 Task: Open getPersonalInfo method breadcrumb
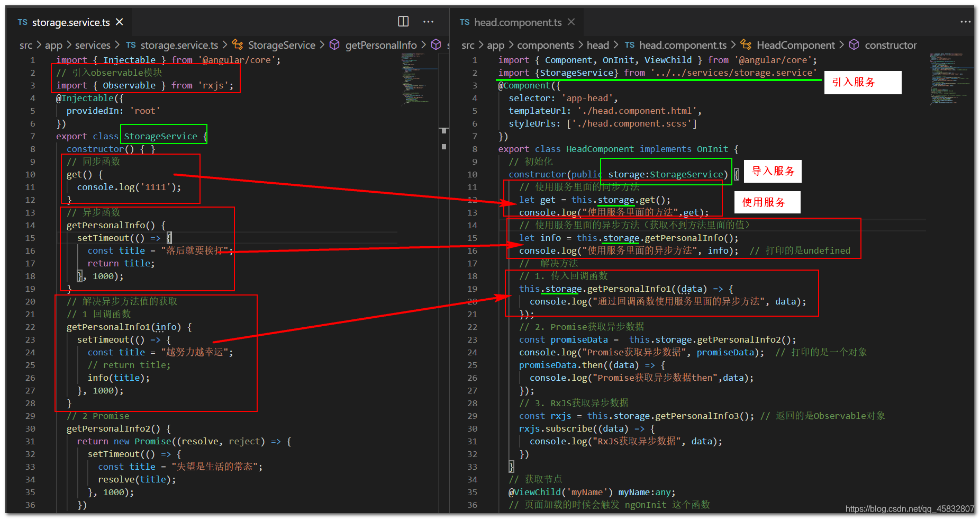tap(381, 46)
